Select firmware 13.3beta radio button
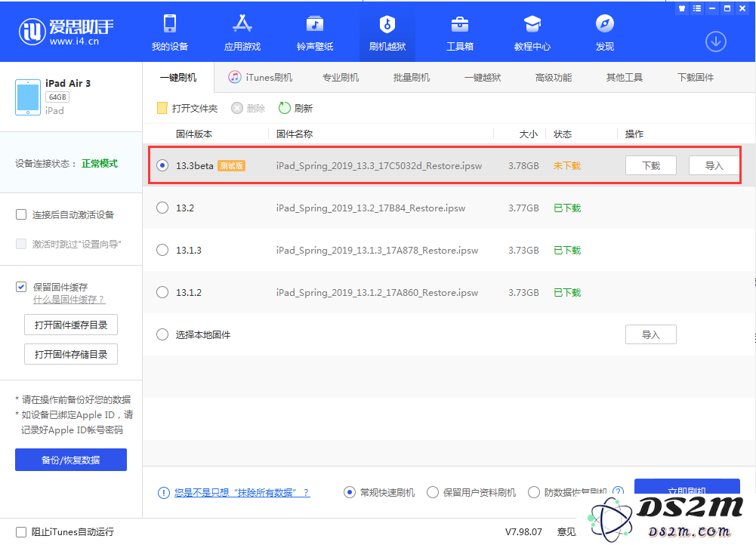 (162, 165)
